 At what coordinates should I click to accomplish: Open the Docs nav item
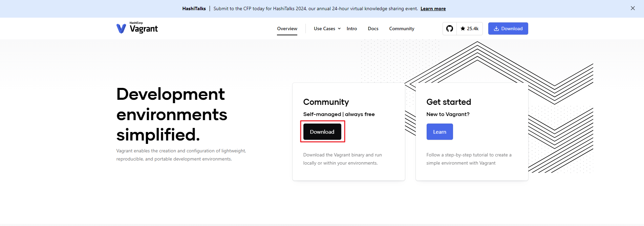point(373,29)
